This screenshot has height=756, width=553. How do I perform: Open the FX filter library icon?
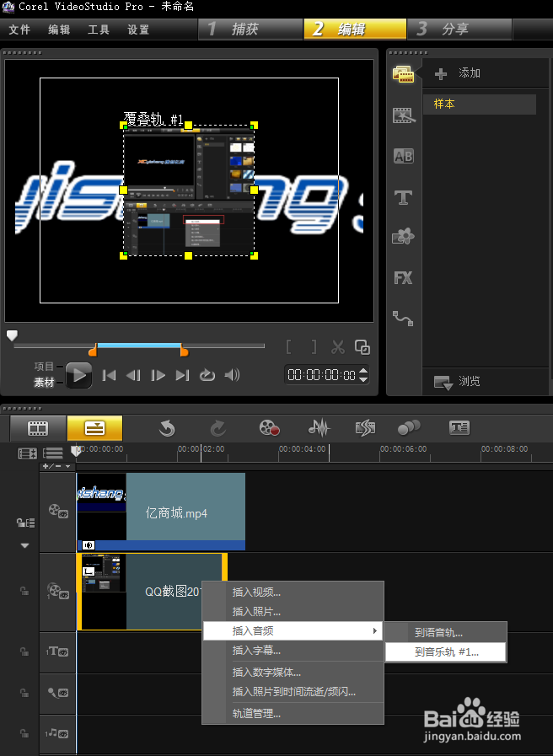(404, 278)
